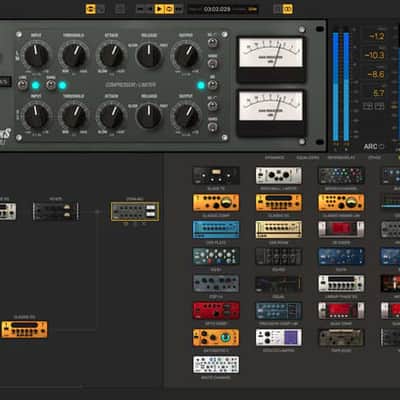Select the Classic Comp orange module thumbnail
Viewport: 400px width, 400px height.
(216, 203)
